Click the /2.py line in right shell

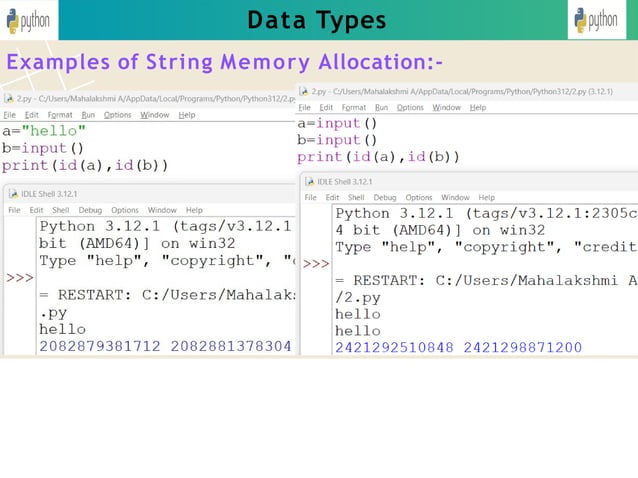(x=358, y=298)
